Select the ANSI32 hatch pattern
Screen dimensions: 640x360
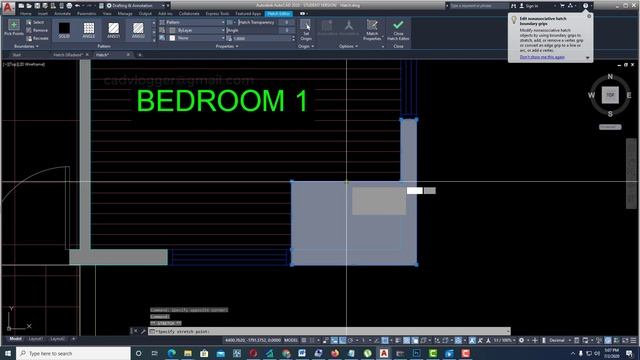[x=138, y=30]
